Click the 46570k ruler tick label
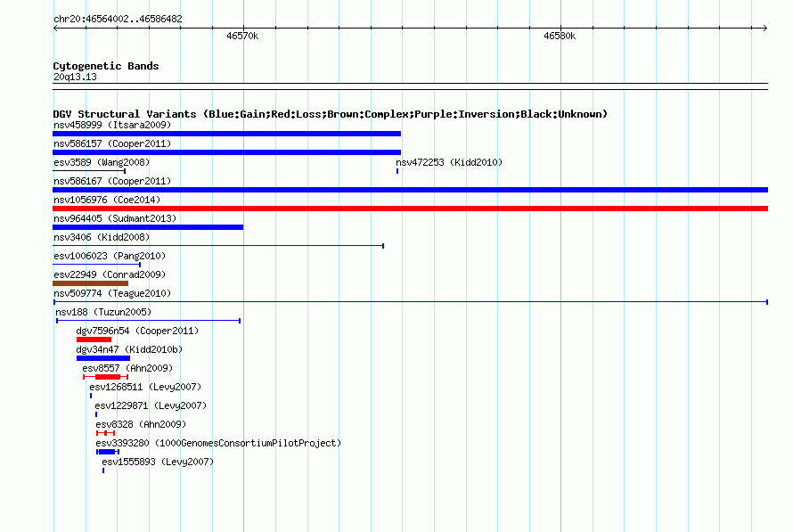 tap(242, 36)
